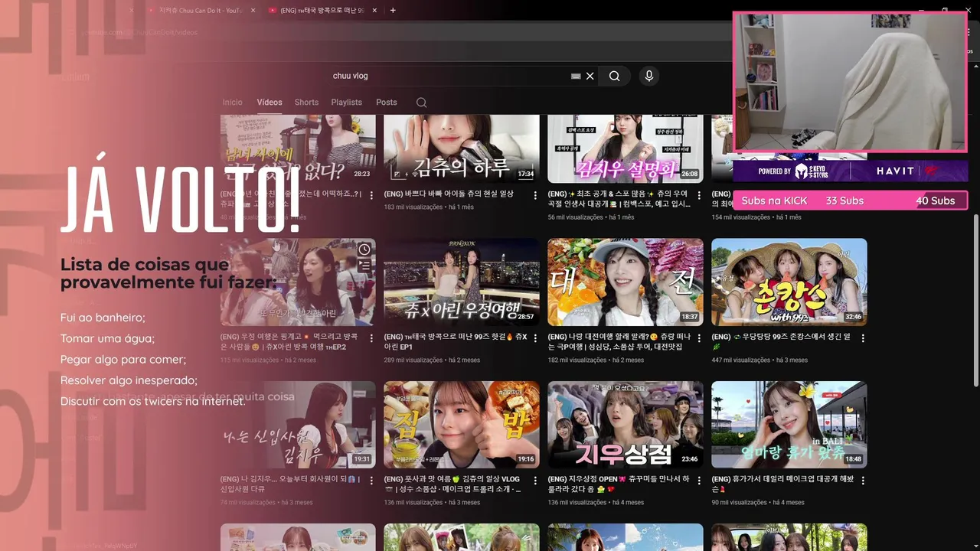Open video title 나 김지우 오늘부터 회사원이

[x=289, y=484]
